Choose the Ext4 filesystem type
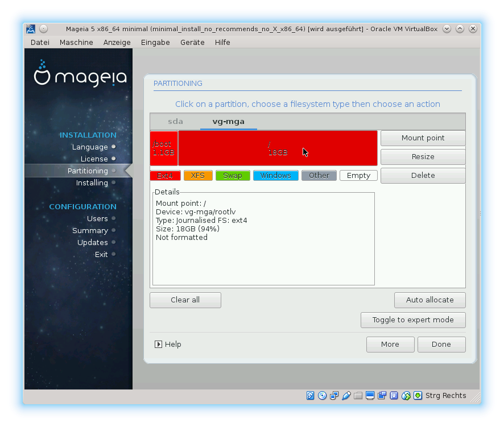This screenshot has width=504, height=427. pyautogui.click(x=165, y=176)
